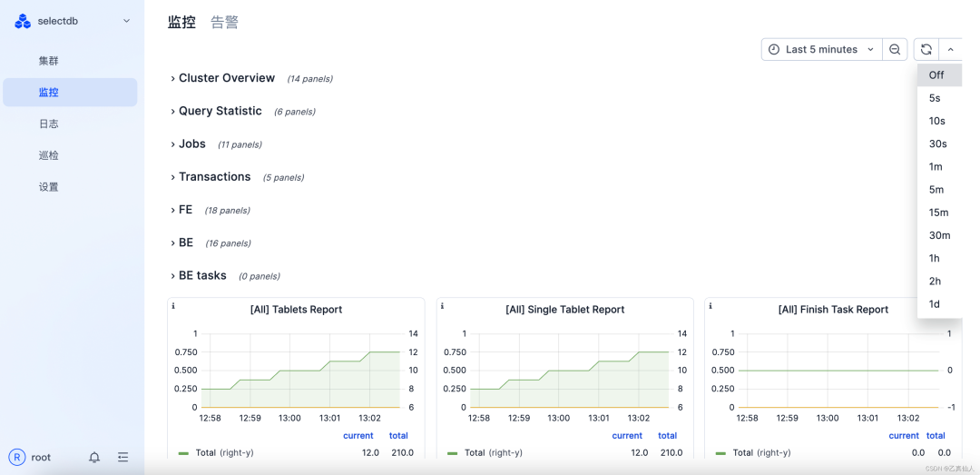
Task: Choose the 30s refresh interval option
Action: pyautogui.click(x=938, y=143)
